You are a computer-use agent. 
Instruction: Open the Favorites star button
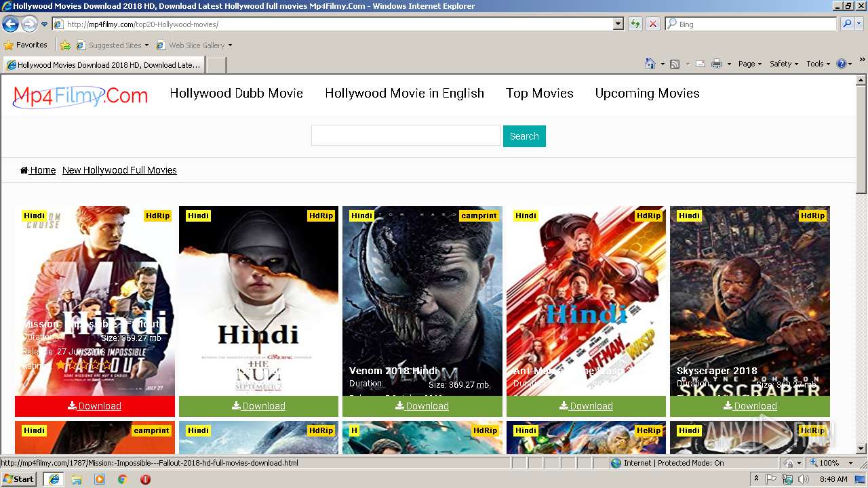pyautogui.click(x=26, y=45)
